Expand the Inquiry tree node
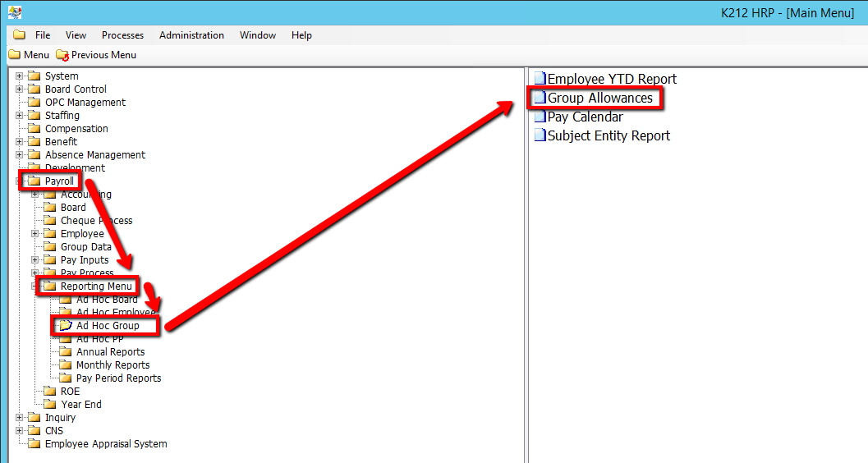This screenshot has width=868, height=463. pyautogui.click(x=20, y=418)
